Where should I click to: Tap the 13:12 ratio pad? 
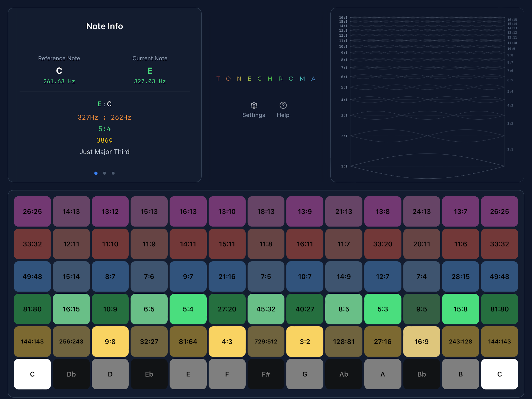(110, 211)
